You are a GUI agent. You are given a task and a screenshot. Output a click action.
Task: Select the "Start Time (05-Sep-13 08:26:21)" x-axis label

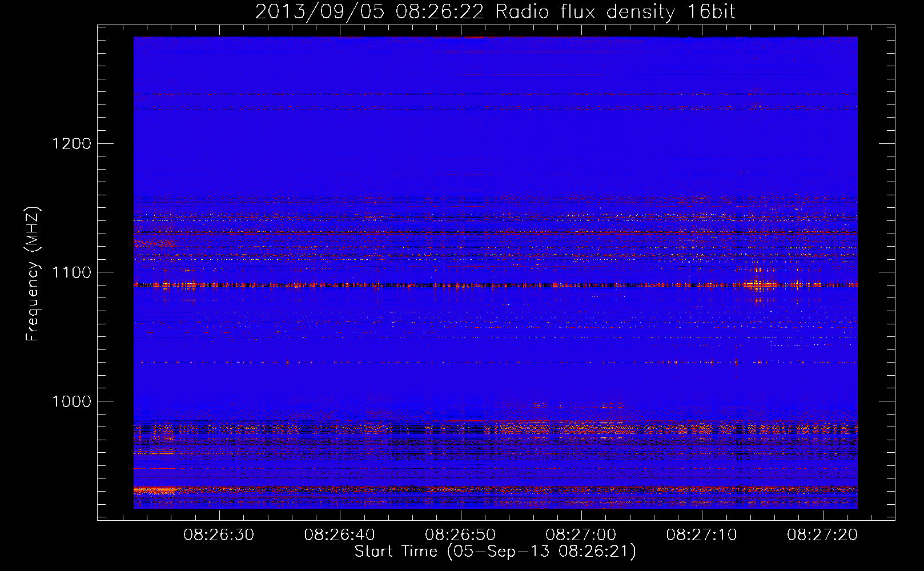pyautogui.click(x=495, y=552)
